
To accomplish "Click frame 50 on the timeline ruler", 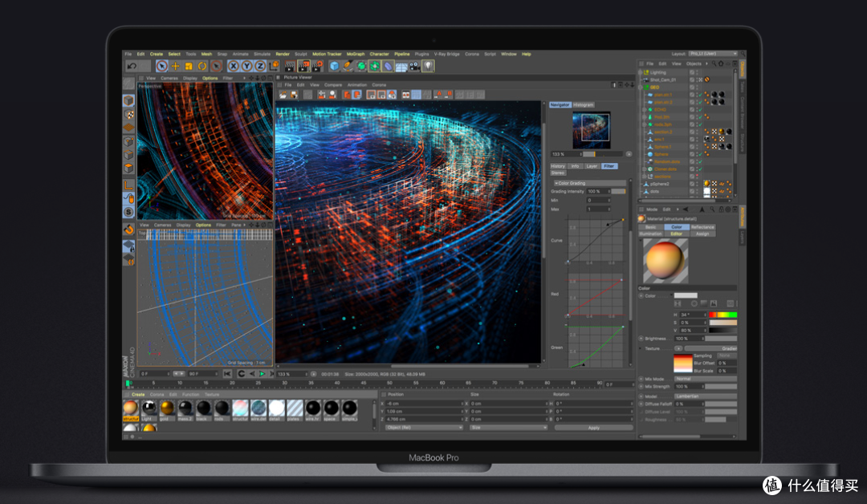I will click(390, 383).
